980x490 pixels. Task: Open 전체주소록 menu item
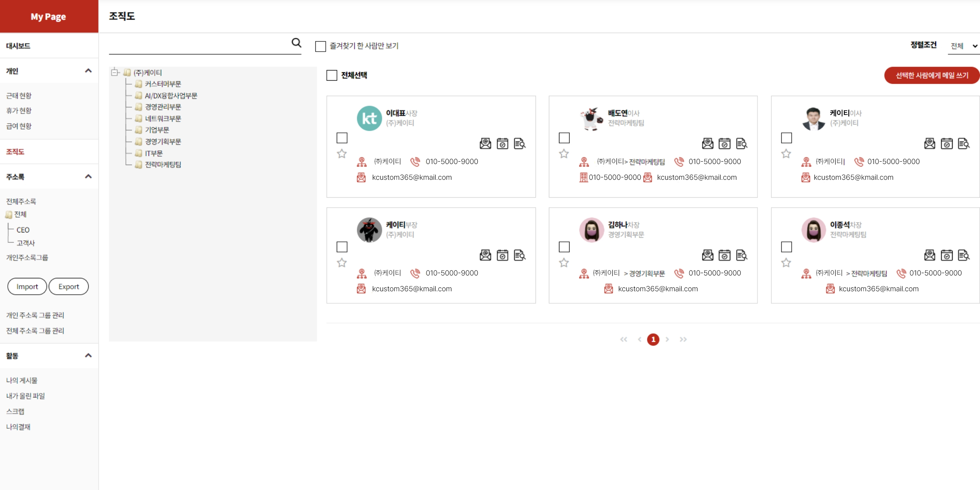tap(21, 201)
